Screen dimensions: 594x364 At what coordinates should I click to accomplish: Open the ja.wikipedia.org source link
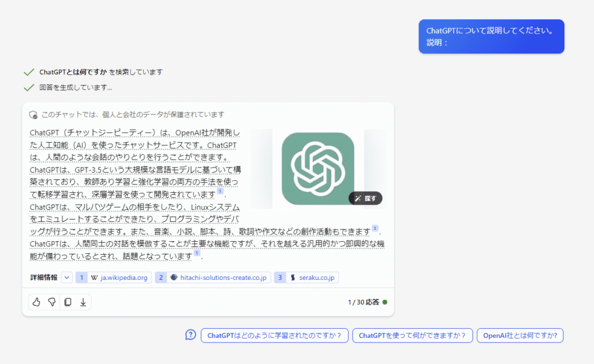coord(114,278)
